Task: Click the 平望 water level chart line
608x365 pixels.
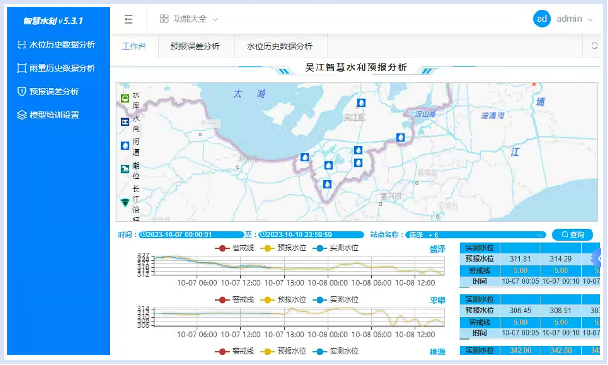Action: pos(299,316)
